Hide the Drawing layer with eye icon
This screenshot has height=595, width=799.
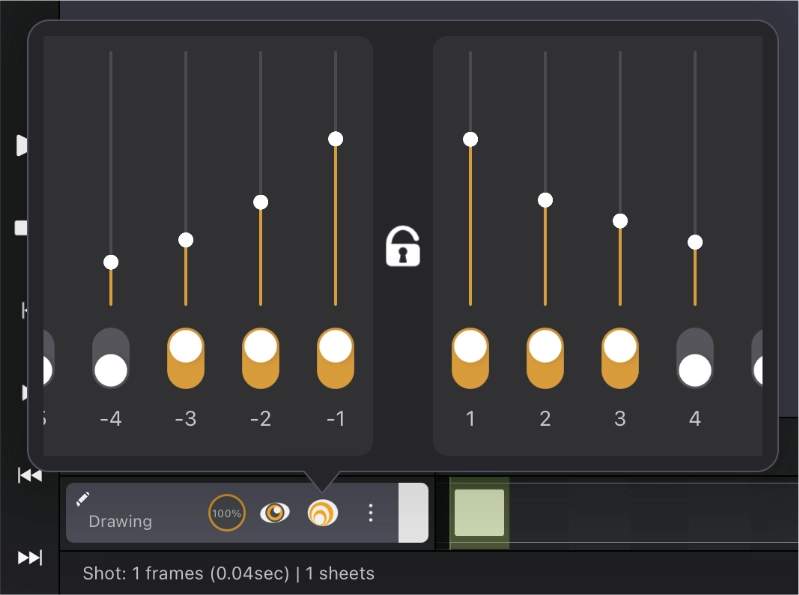[275, 512]
